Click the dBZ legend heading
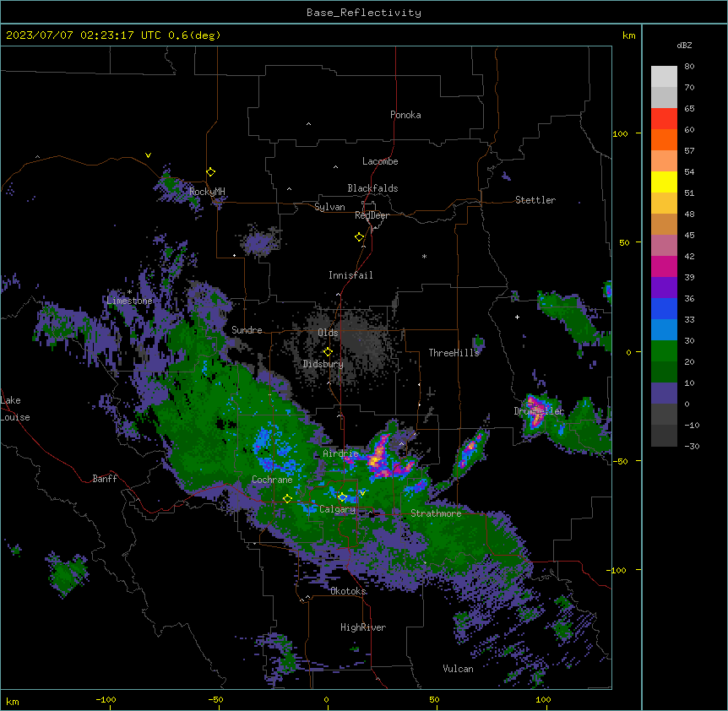This screenshot has width=728, height=711. tap(684, 46)
